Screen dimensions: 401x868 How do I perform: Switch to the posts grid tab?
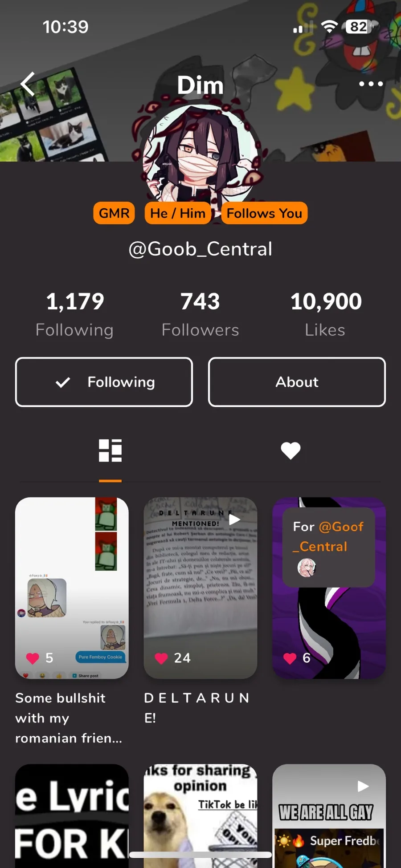point(110,450)
